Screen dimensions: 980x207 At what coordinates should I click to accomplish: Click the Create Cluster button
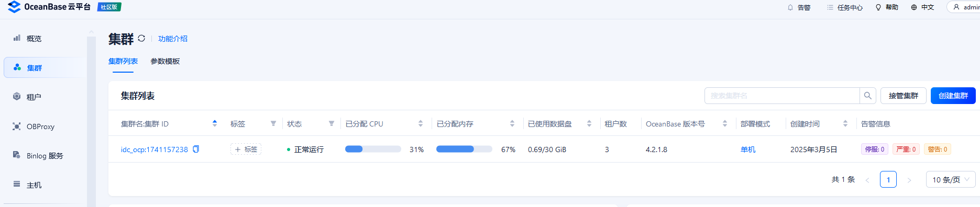click(953, 96)
